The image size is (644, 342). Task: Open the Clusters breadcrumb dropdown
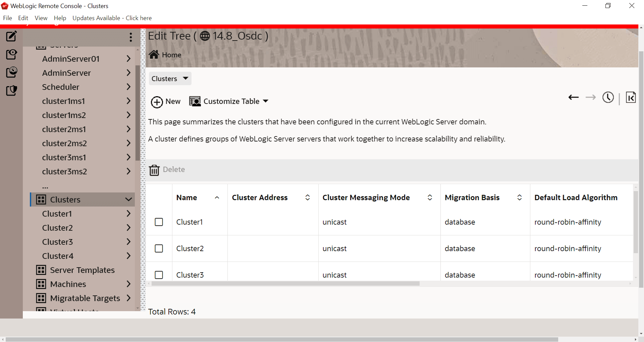[170, 78]
